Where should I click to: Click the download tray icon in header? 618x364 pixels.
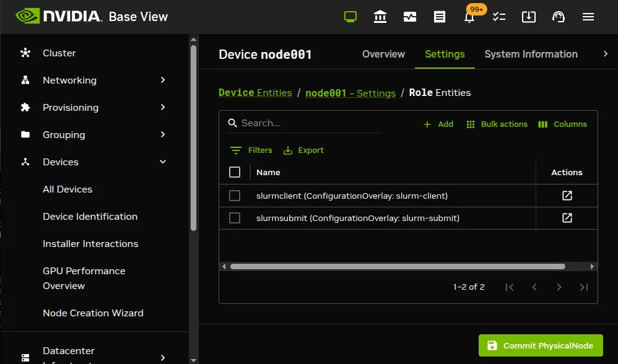point(529,17)
